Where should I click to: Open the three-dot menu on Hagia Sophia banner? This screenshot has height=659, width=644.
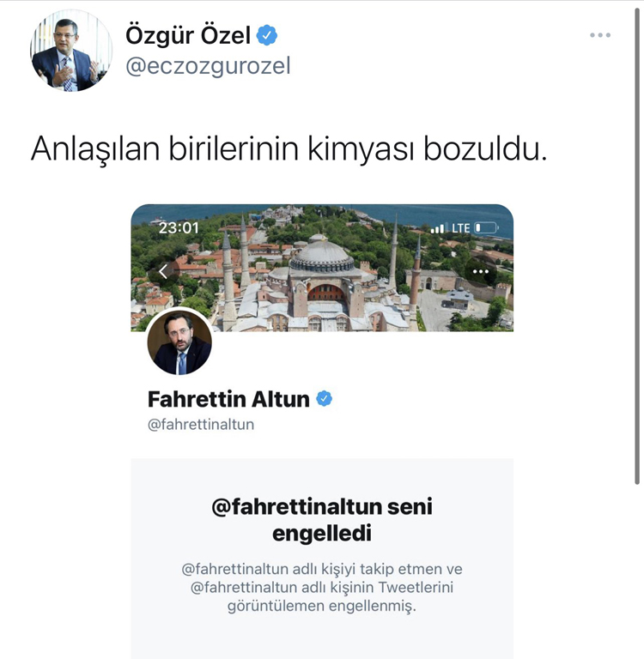coord(480,271)
